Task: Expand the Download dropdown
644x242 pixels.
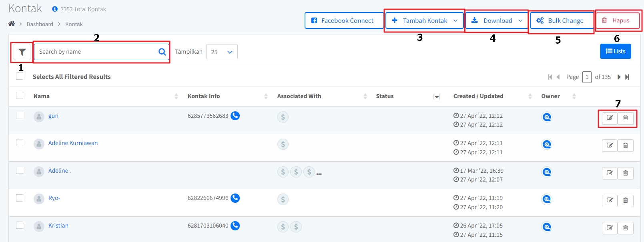Action: (520, 20)
